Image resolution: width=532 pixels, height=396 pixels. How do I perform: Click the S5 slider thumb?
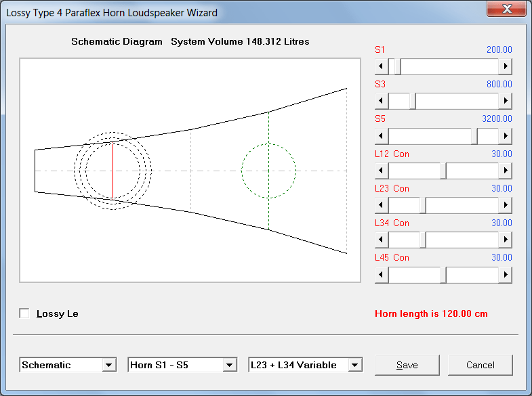click(x=474, y=136)
